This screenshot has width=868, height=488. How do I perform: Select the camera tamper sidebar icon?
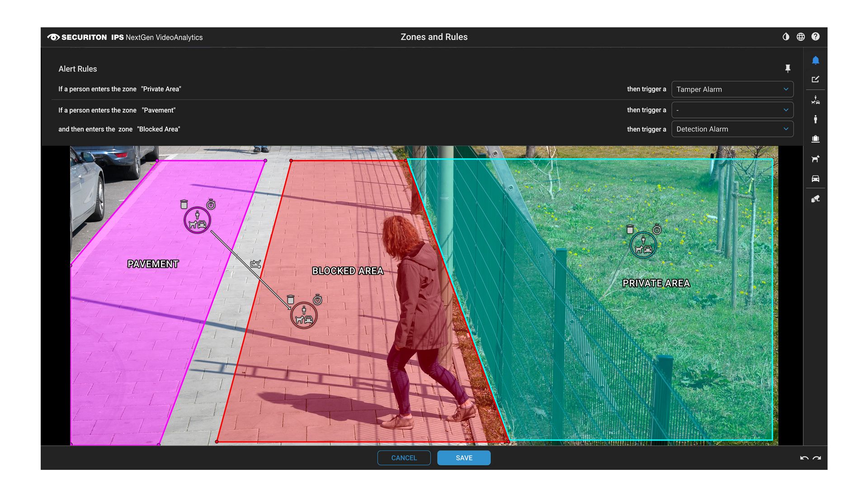816,199
